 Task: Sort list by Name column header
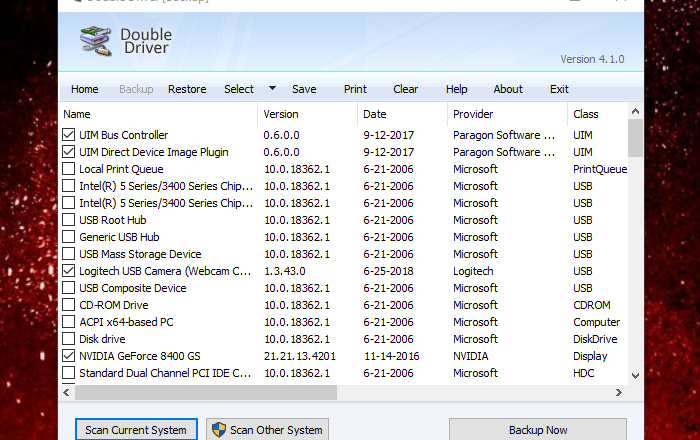[x=158, y=114]
